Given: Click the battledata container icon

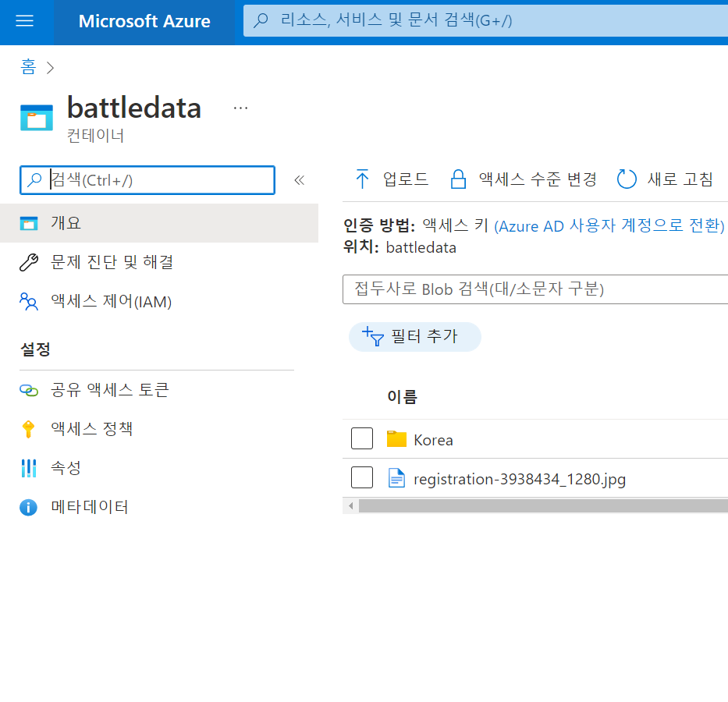Looking at the screenshot, I should [37, 118].
